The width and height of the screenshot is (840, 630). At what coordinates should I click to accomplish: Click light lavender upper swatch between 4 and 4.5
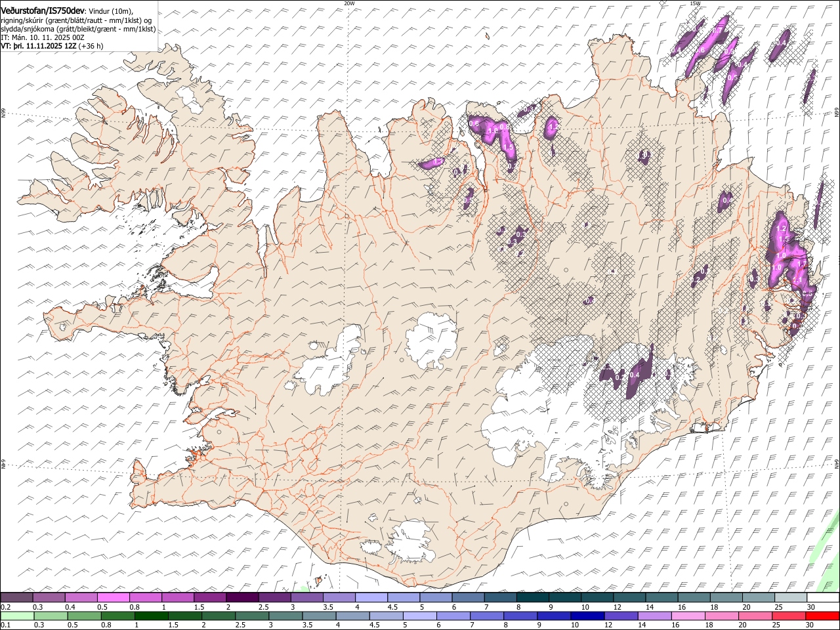point(371,597)
